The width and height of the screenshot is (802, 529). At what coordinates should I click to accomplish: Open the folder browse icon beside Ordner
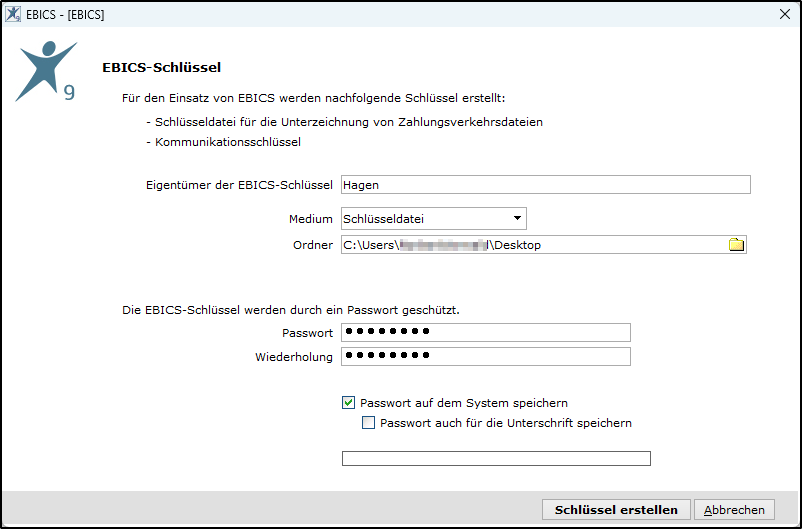736,245
